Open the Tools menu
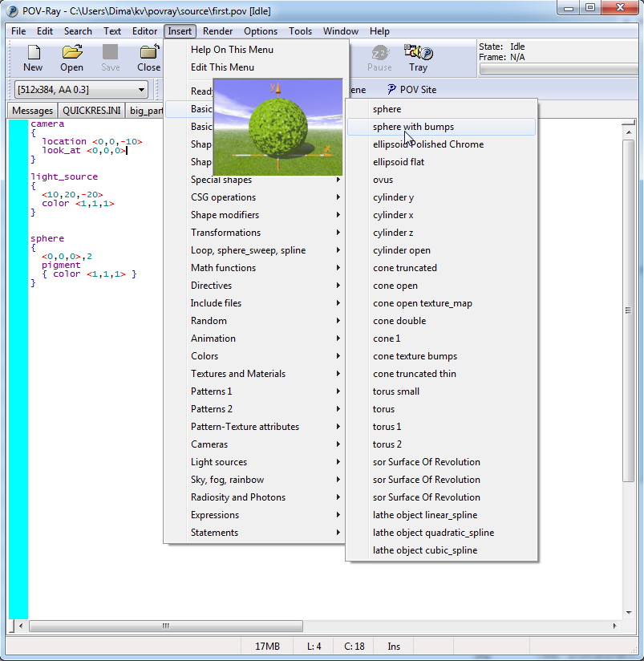This screenshot has width=644, height=661. pos(300,31)
